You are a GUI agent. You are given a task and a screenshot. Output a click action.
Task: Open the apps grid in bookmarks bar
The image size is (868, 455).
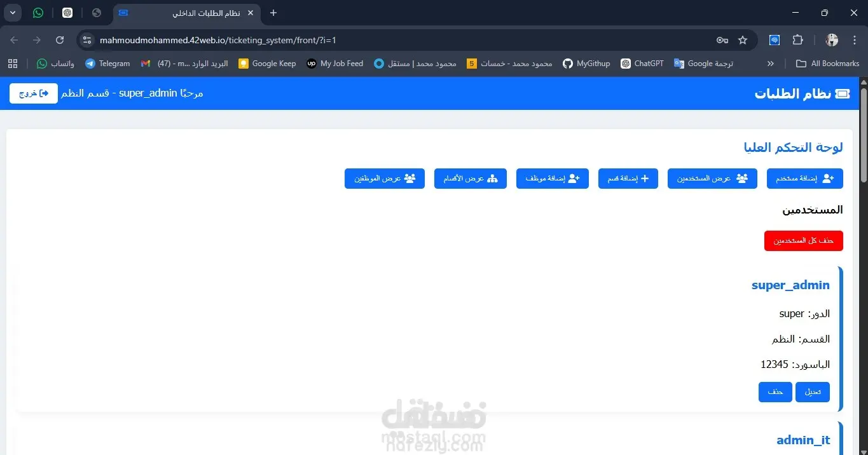coord(13,64)
